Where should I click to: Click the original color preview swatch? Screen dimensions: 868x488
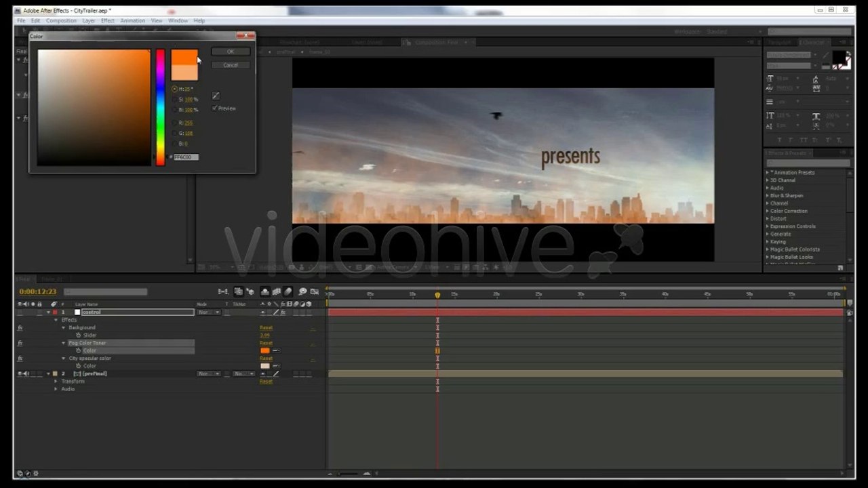point(184,73)
